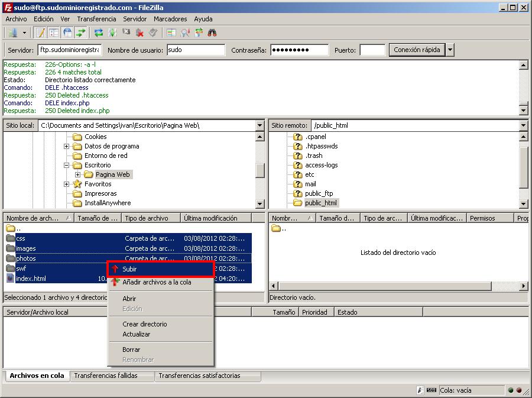Viewport: 532px width, 398px height.
Task: Click the disconnect from server icon
Action: pyautogui.click(x=140, y=33)
